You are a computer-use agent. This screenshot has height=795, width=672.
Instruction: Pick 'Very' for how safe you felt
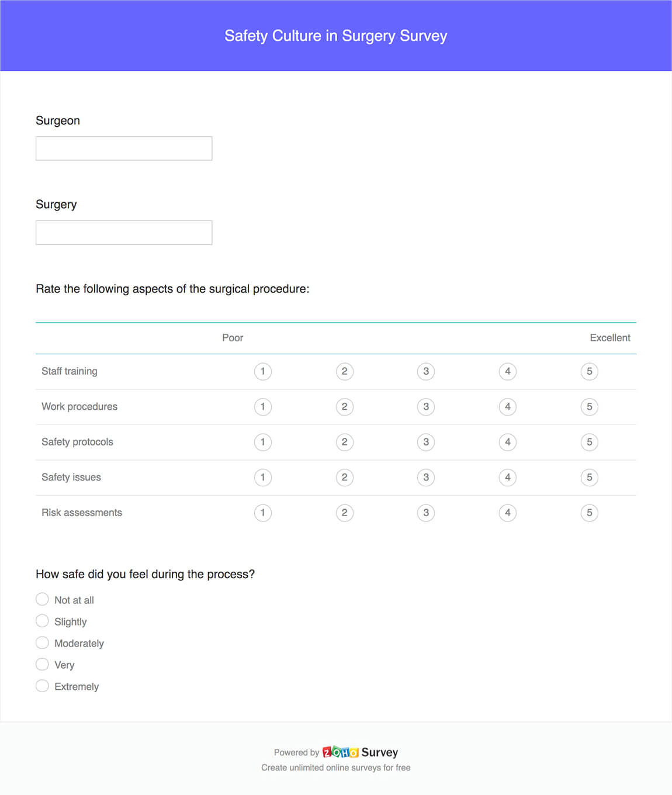42,664
